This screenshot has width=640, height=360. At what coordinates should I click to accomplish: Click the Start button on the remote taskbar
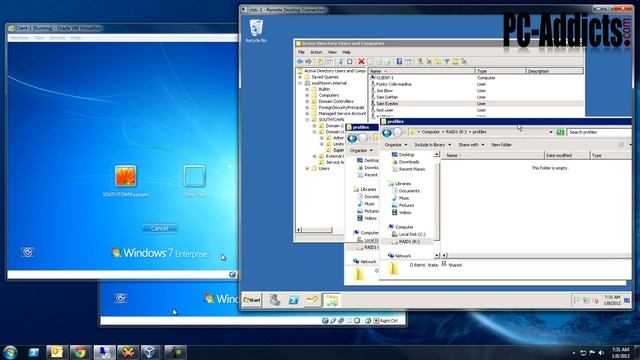click(252, 300)
